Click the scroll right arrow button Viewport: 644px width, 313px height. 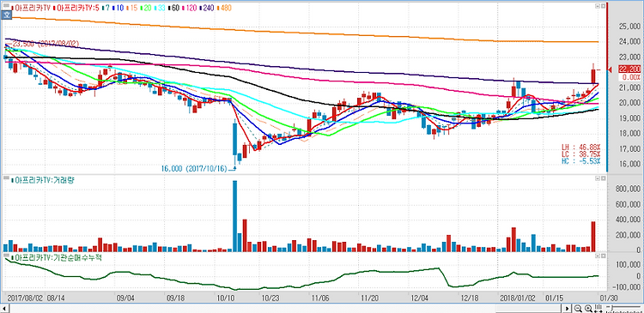(568, 308)
